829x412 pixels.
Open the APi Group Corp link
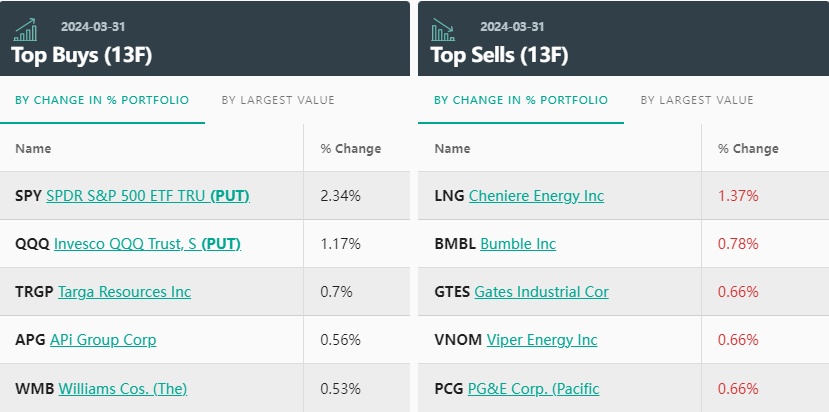point(103,340)
